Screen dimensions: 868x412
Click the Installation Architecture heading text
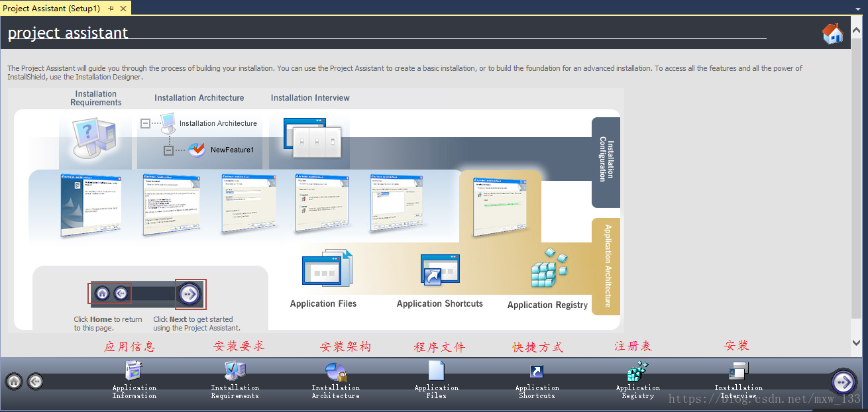[x=199, y=97]
